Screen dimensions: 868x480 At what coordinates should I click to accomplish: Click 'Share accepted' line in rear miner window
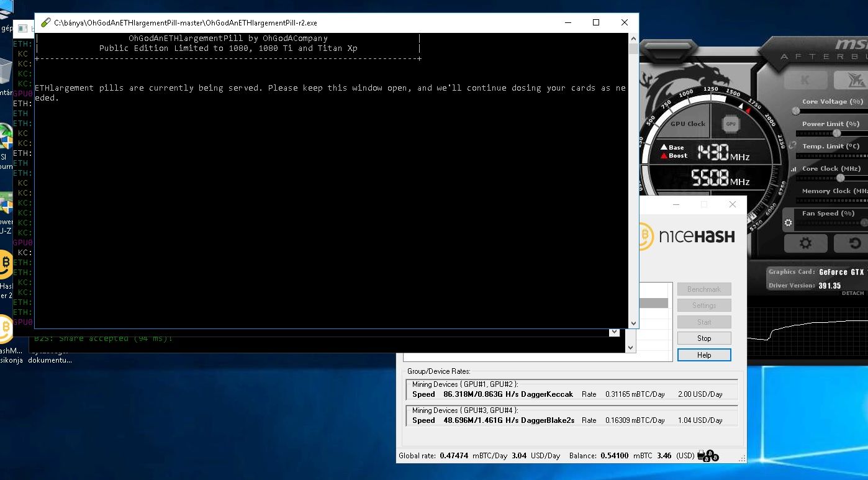point(103,338)
